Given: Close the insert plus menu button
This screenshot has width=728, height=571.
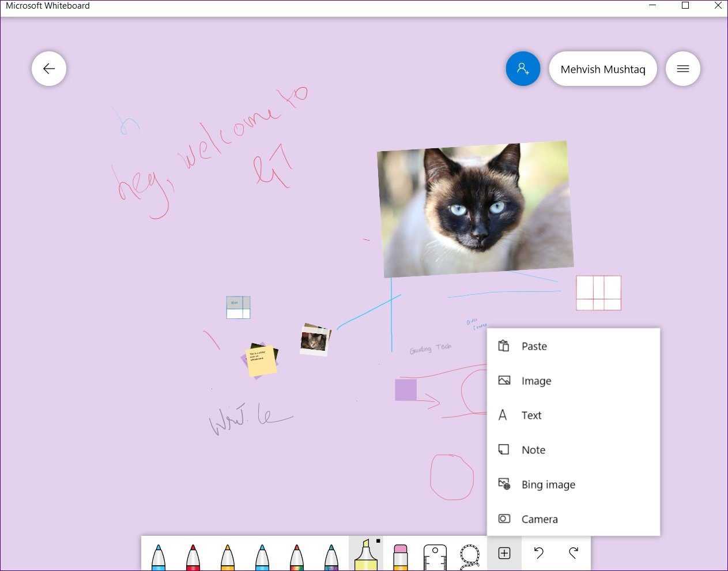Looking at the screenshot, I should coord(504,553).
